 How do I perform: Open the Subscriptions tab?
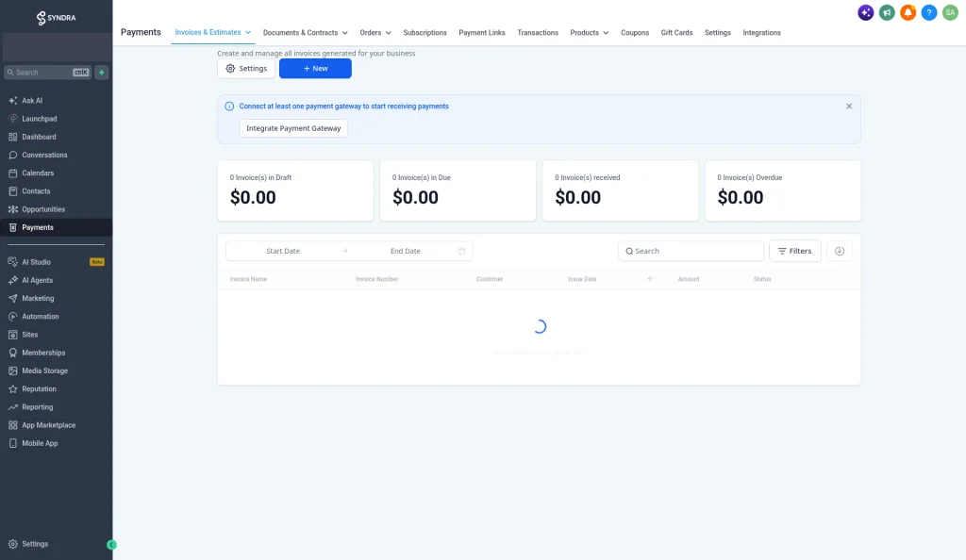point(425,33)
